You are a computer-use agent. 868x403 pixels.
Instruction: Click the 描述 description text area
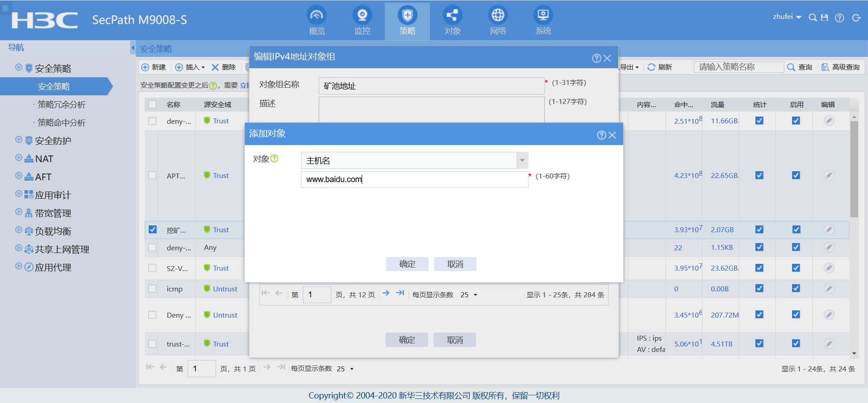431,109
